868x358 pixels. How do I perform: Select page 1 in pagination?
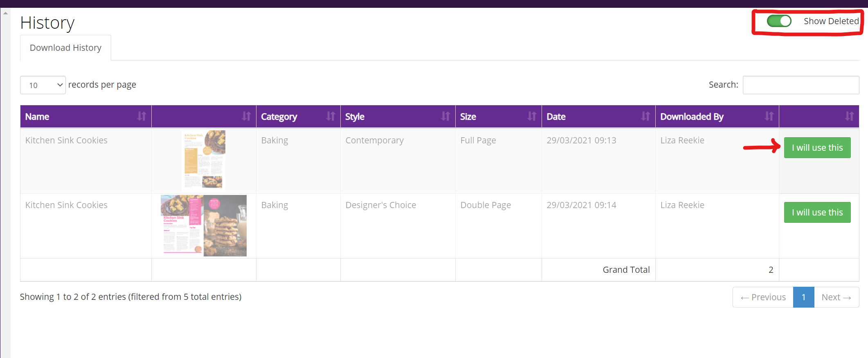click(803, 297)
